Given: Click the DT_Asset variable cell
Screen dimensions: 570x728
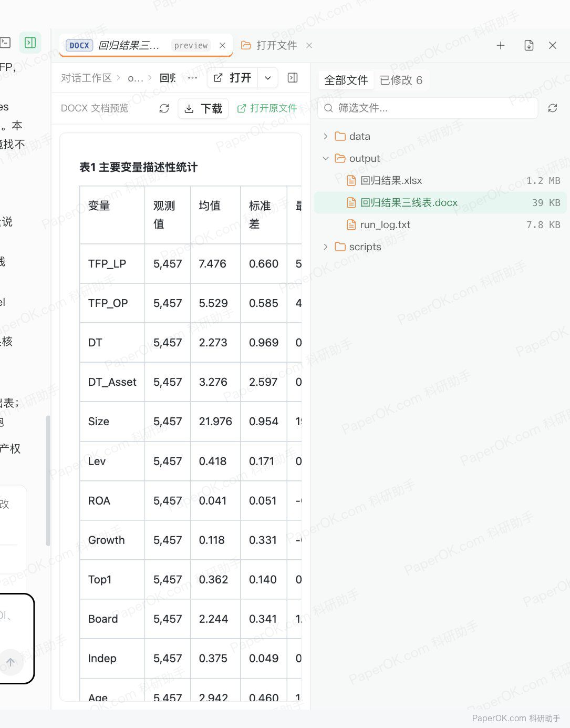Looking at the screenshot, I should (x=112, y=382).
